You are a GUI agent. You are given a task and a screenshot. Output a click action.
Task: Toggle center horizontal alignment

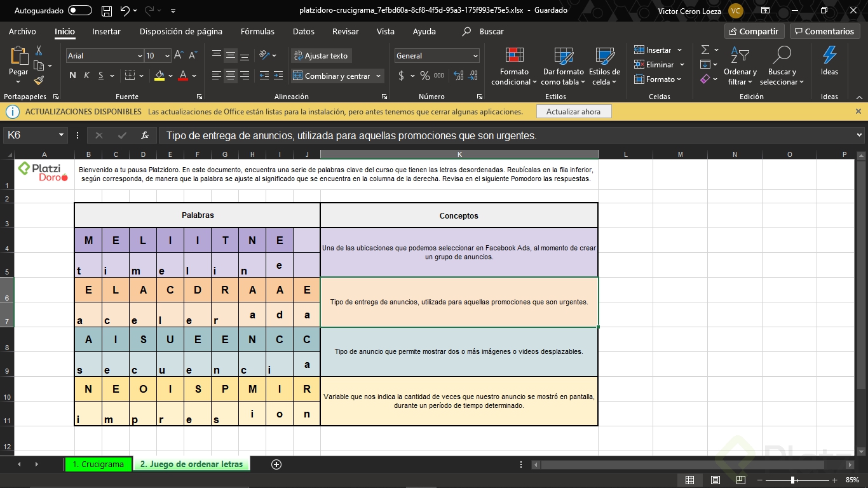(231, 76)
